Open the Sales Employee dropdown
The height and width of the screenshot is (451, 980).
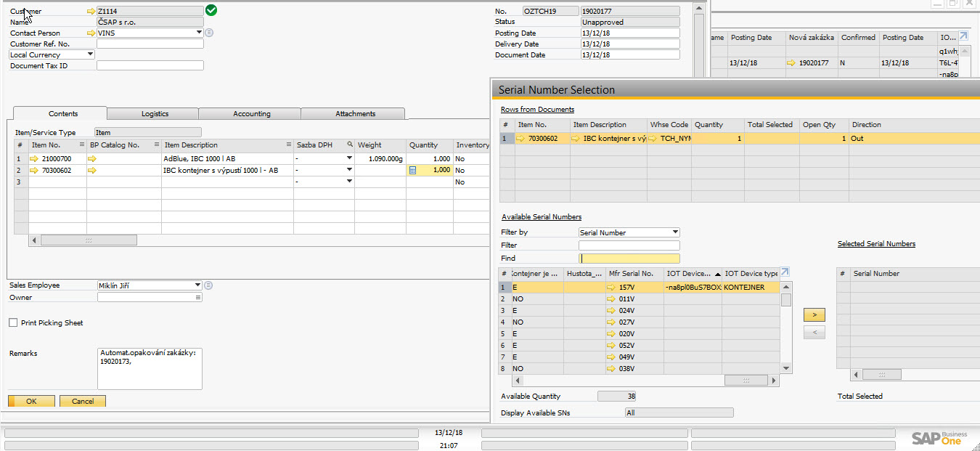click(x=197, y=285)
